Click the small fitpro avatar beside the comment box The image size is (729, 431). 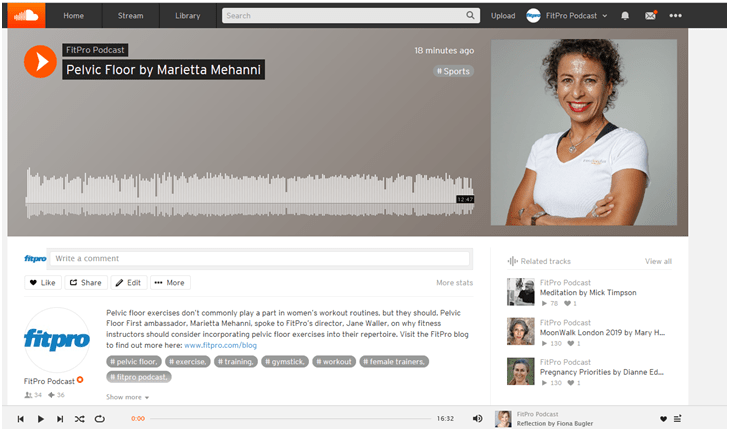click(x=35, y=259)
